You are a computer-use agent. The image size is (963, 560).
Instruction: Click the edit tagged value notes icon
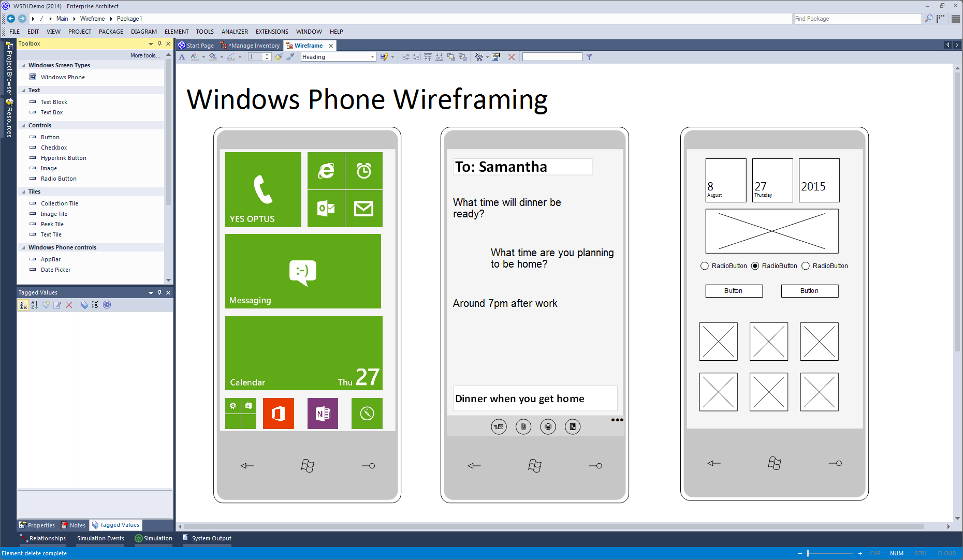[57, 305]
